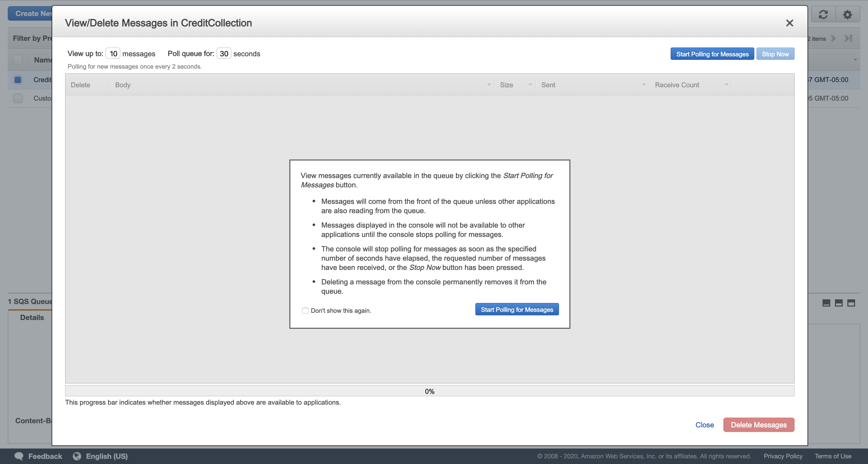Open the English (US) language globe
The width and height of the screenshot is (868, 464).
pyautogui.click(x=77, y=456)
